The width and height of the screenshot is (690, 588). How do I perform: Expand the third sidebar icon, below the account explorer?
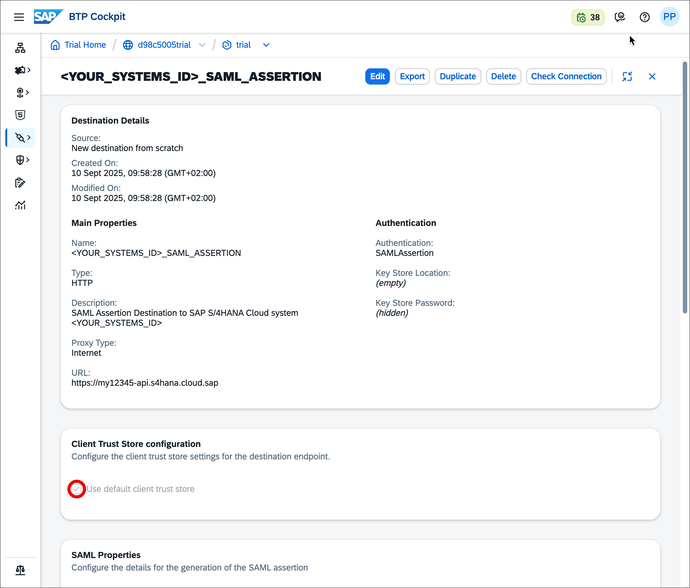click(22, 92)
